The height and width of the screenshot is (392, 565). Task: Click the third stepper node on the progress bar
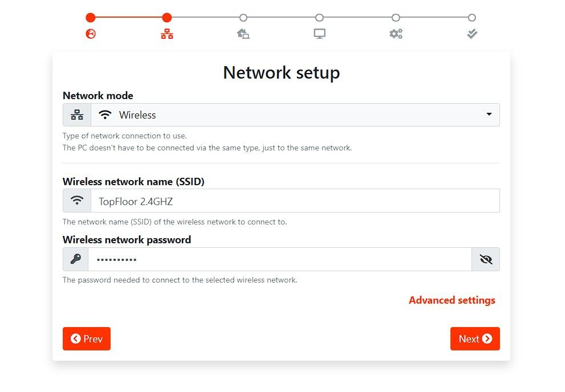pos(243,17)
